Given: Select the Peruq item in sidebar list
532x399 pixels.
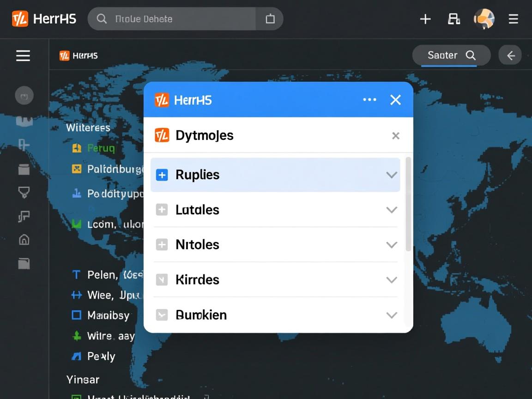Looking at the screenshot, I should point(101,148).
